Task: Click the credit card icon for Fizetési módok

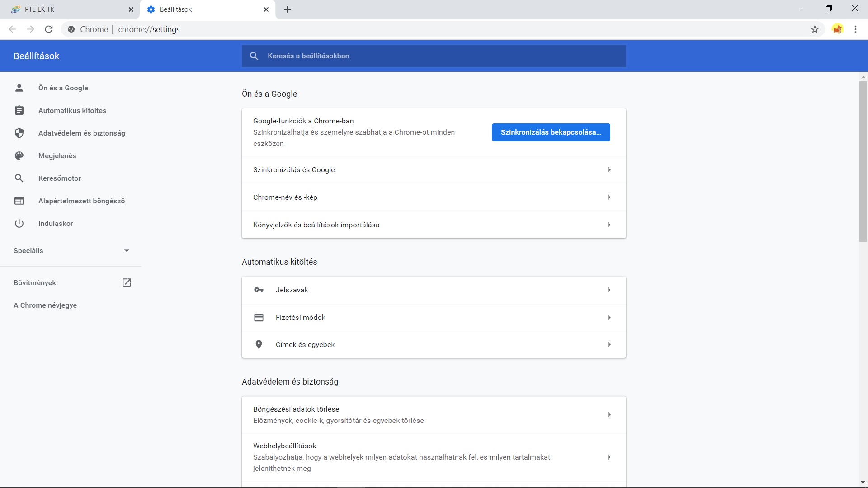Action: point(259,318)
